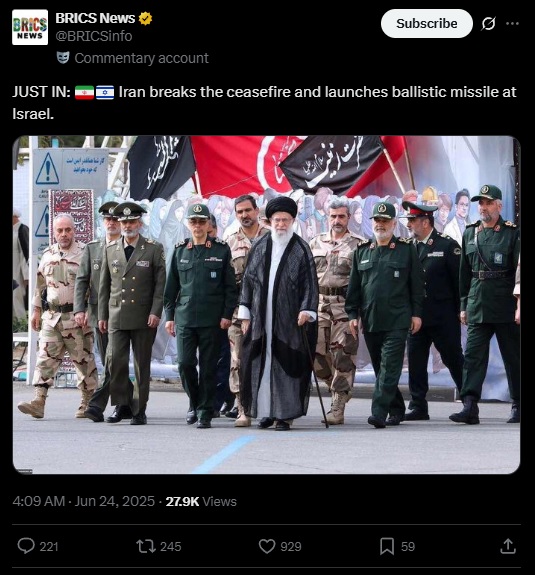535x575 pixels.
Task: Click the repost arrows icon
Action: [x=146, y=546]
